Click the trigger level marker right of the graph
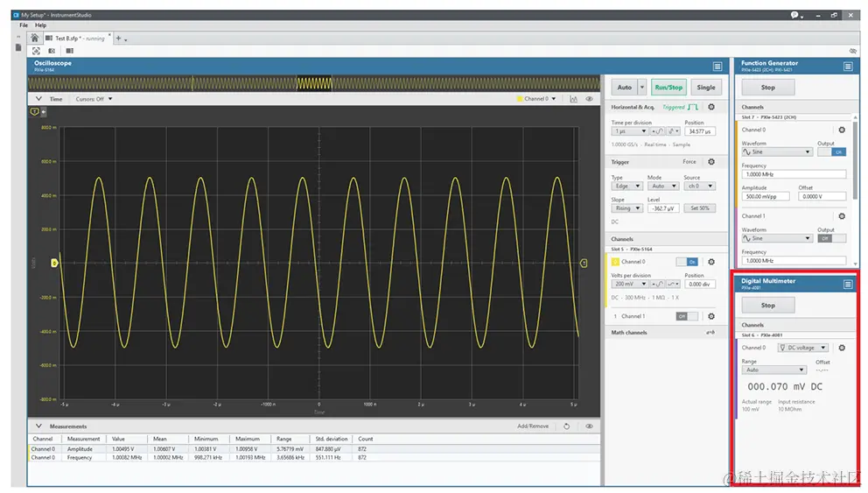Screen dimensions: 868x493 584,264
